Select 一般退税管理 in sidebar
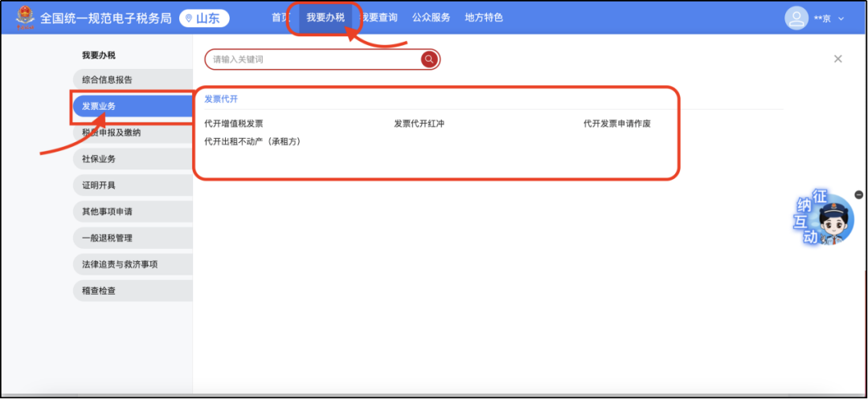Screen dimensions: 868x399 click(x=133, y=238)
